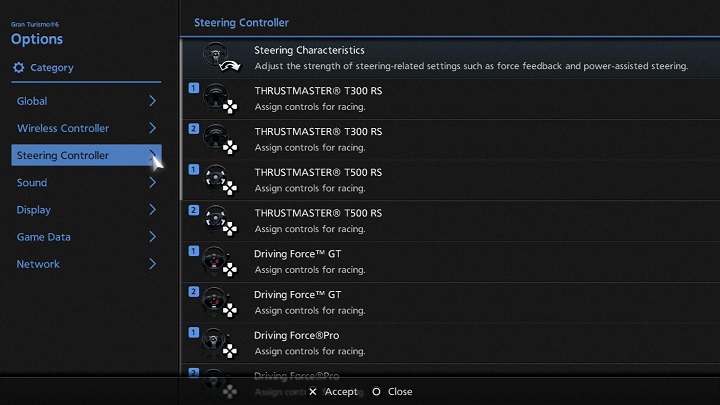Select the highlighted Steering Controller category
Image resolution: width=720 pixels, height=405 pixels.
(x=63, y=155)
